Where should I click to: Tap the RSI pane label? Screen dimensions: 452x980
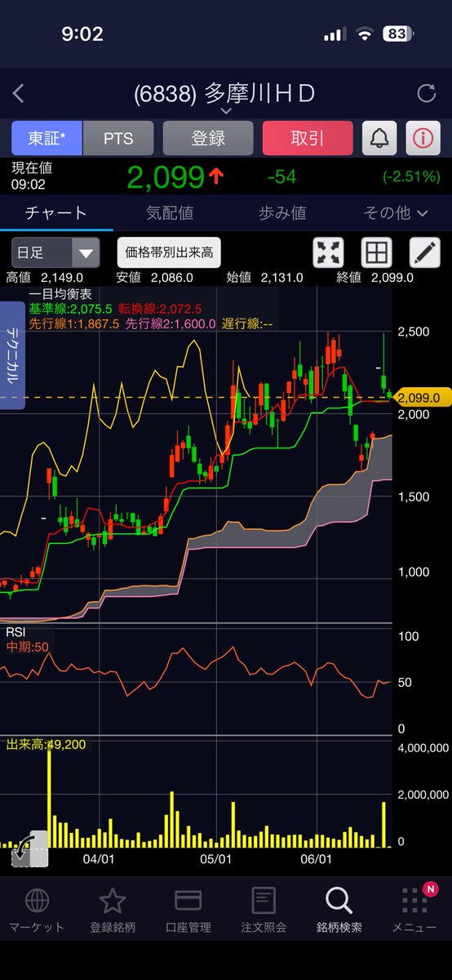pos(16,633)
